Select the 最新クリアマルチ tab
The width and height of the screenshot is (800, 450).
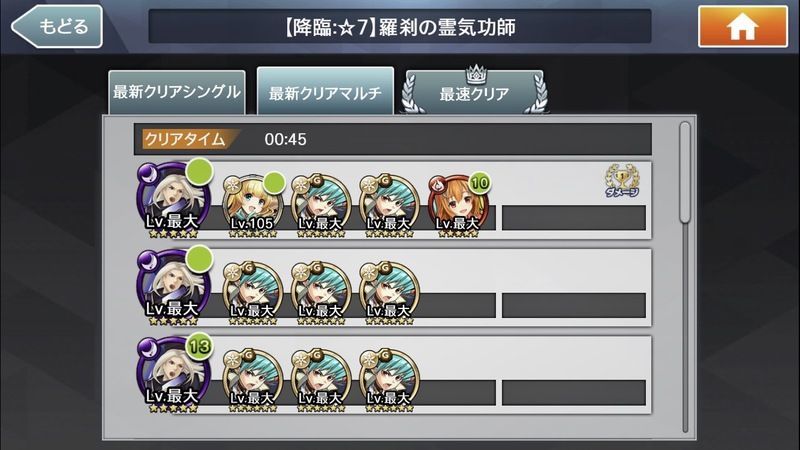pyautogui.click(x=325, y=91)
